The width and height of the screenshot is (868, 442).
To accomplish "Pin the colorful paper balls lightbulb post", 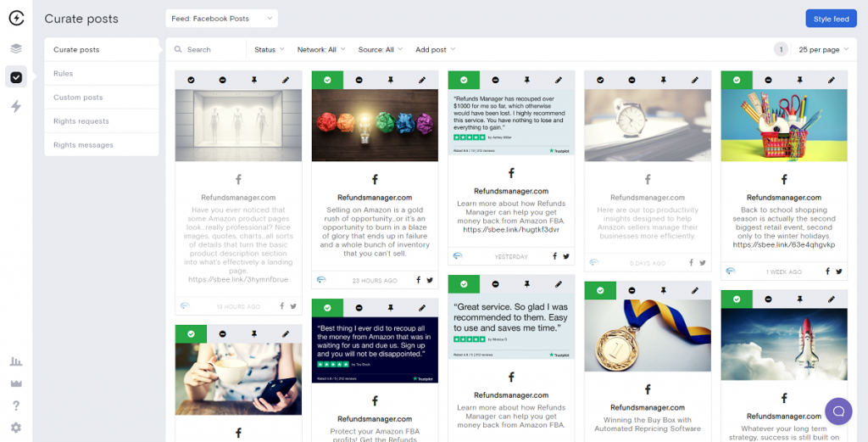I will 390,81.
